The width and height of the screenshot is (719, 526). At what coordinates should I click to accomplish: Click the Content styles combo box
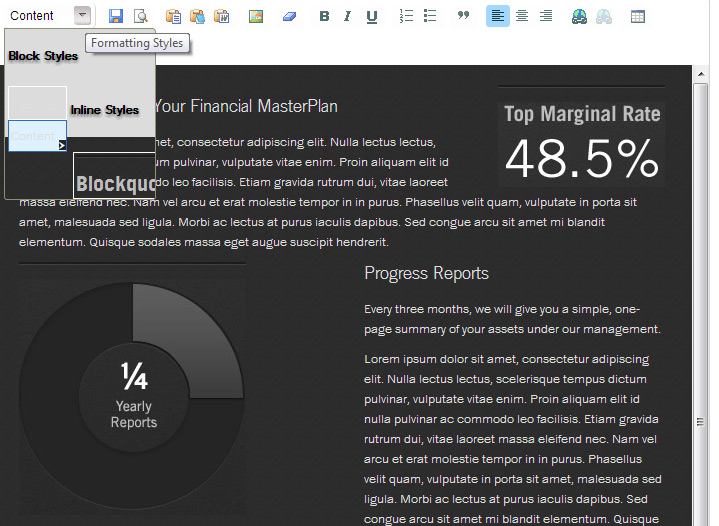(x=38, y=16)
